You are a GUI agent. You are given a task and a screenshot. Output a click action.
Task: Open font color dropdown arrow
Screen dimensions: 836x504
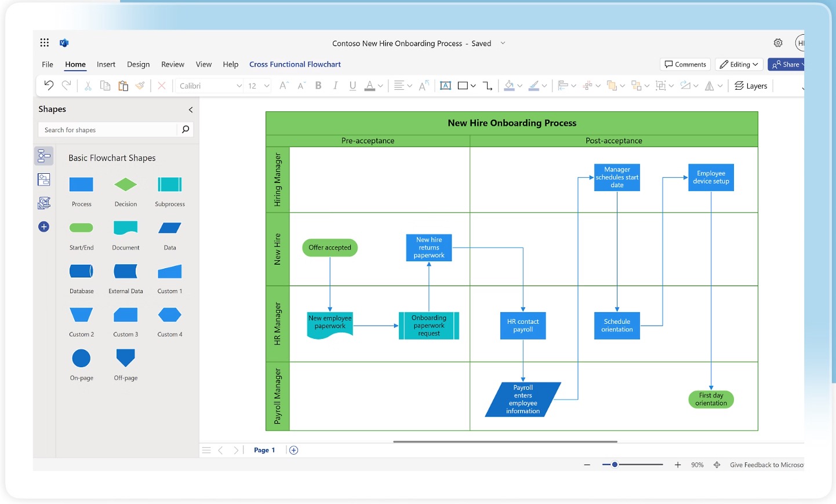click(x=380, y=86)
